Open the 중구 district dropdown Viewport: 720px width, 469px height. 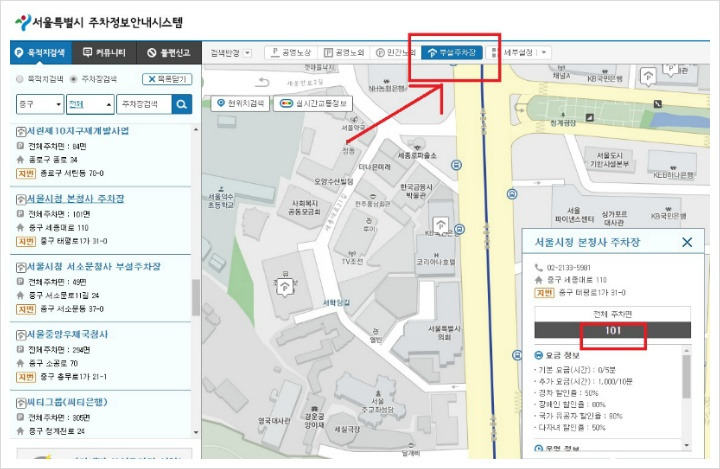coord(40,104)
